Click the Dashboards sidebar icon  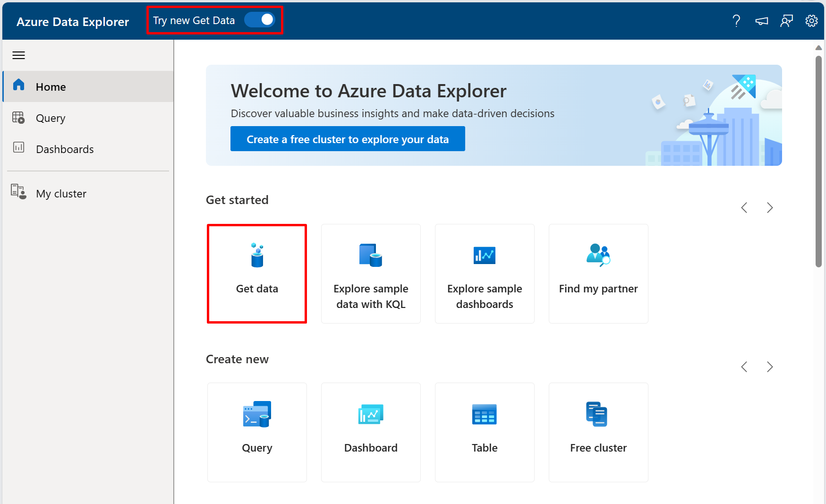pyautogui.click(x=19, y=147)
